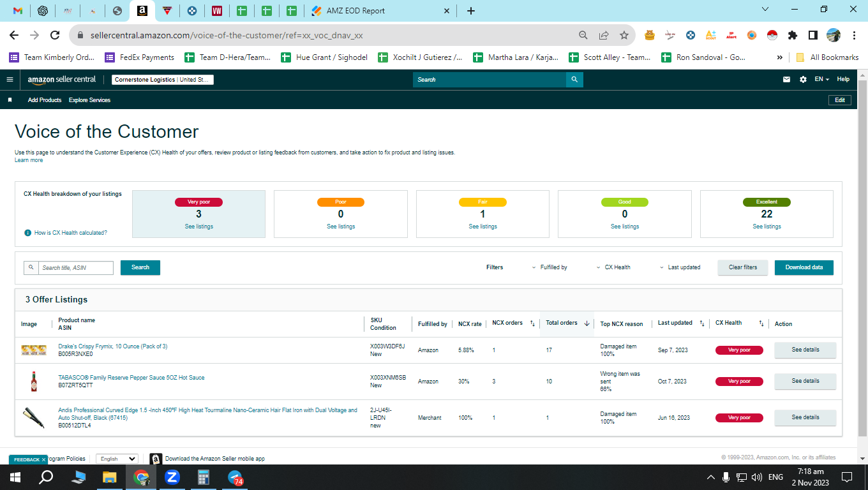Viewport: 868px width, 490px height.
Task: Click the bookmark flag icon beside Add Products
Action: [x=10, y=100]
